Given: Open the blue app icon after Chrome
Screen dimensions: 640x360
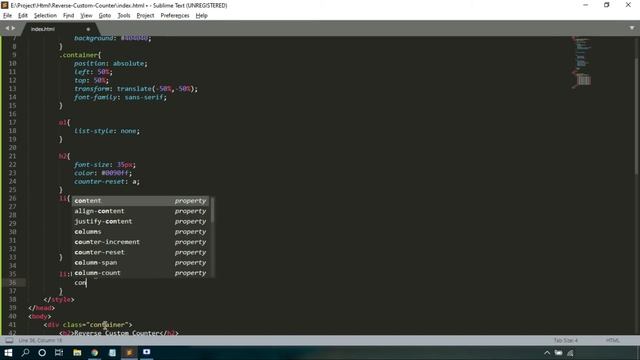Looking at the screenshot, I should click(112, 353).
